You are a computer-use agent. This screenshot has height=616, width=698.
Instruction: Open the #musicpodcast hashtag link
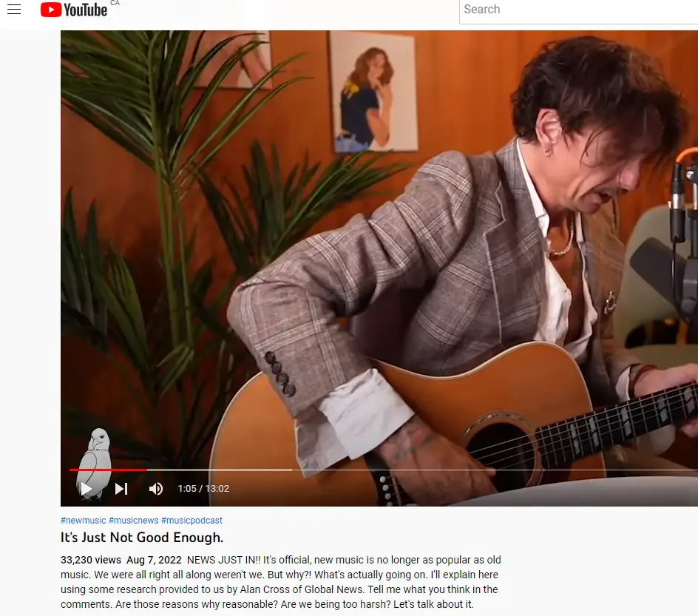[192, 521]
